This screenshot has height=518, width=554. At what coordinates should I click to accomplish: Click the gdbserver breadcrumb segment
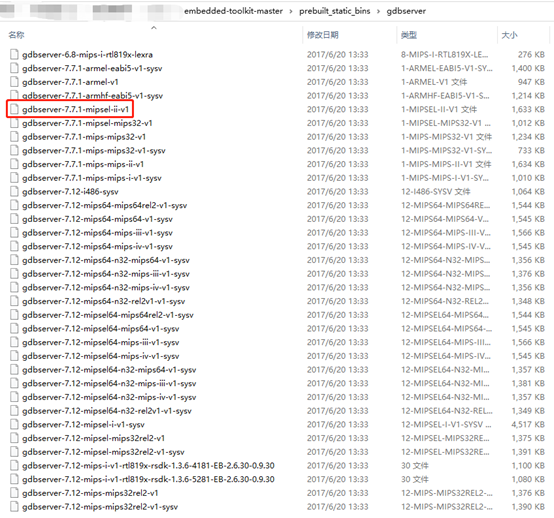pyautogui.click(x=406, y=11)
